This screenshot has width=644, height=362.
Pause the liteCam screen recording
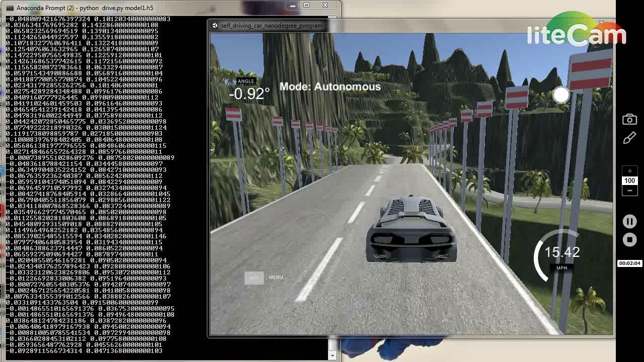629,222
